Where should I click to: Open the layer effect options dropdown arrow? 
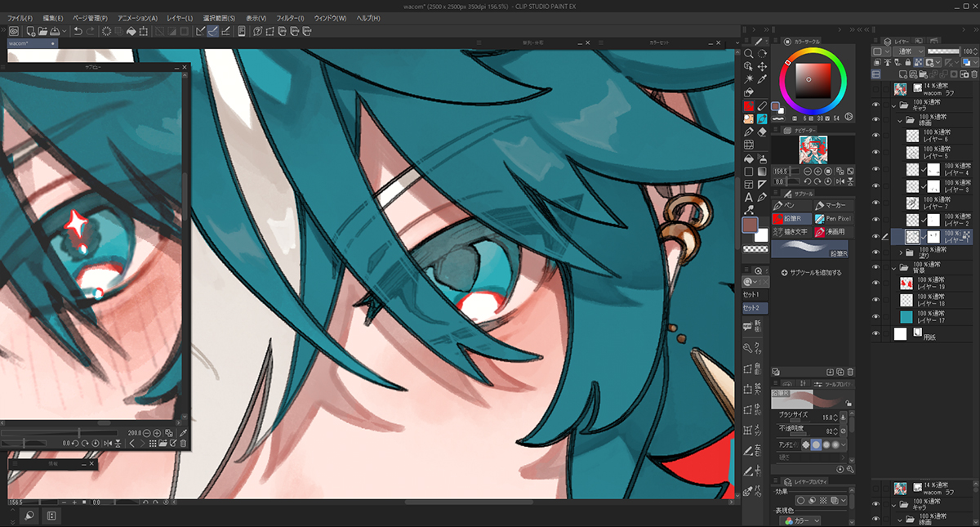843,500
